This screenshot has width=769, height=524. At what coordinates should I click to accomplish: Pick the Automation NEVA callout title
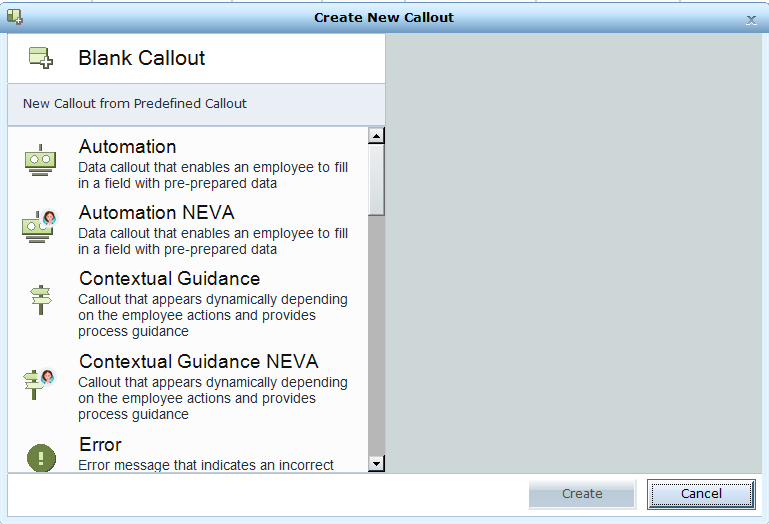click(x=157, y=213)
